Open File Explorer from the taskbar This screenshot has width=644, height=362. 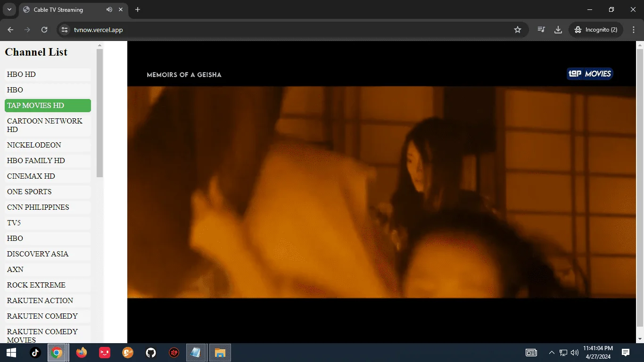220,353
